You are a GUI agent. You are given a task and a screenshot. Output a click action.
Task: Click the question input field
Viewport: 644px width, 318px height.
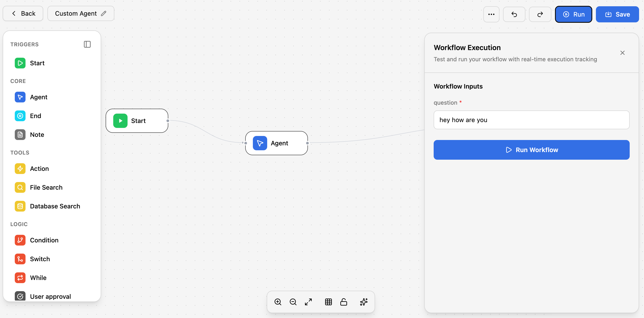[531, 120]
